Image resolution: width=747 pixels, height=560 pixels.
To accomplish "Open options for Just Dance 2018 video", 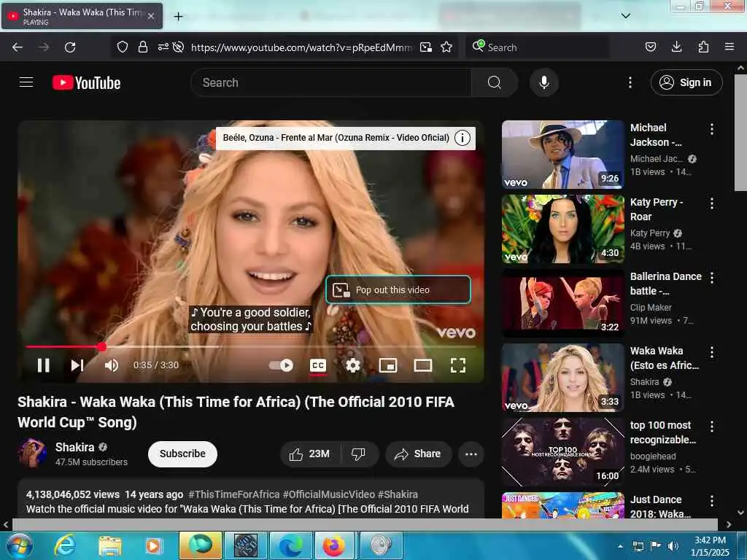I will [712, 501].
